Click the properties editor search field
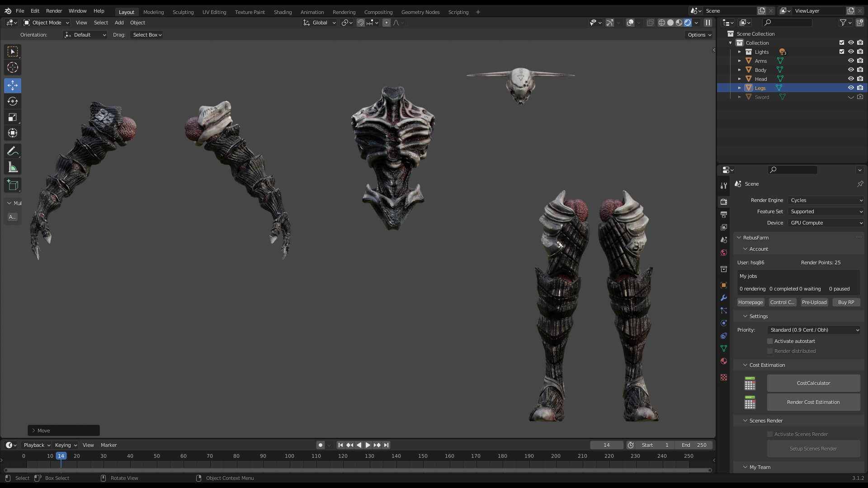Image resolution: width=868 pixels, height=488 pixels. [793, 170]
